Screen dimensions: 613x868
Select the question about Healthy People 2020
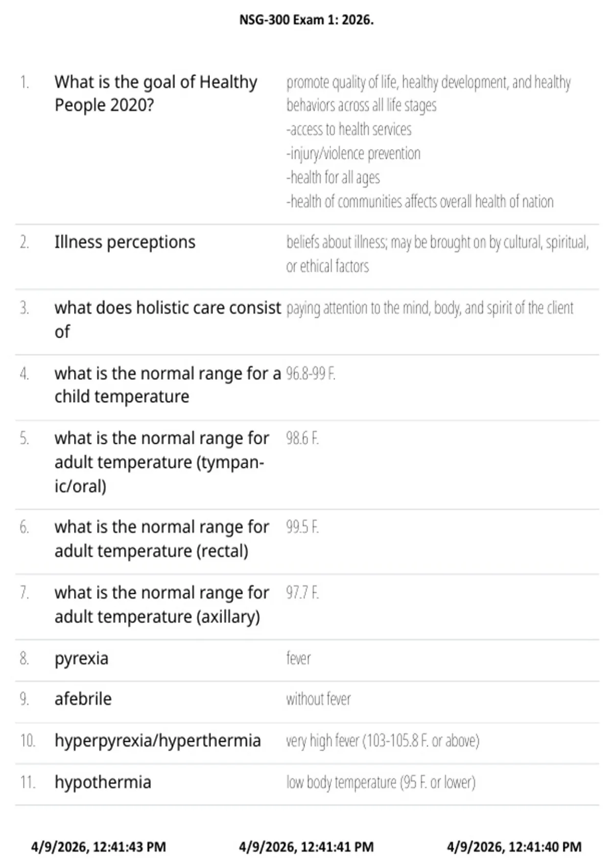pos(156,93)
